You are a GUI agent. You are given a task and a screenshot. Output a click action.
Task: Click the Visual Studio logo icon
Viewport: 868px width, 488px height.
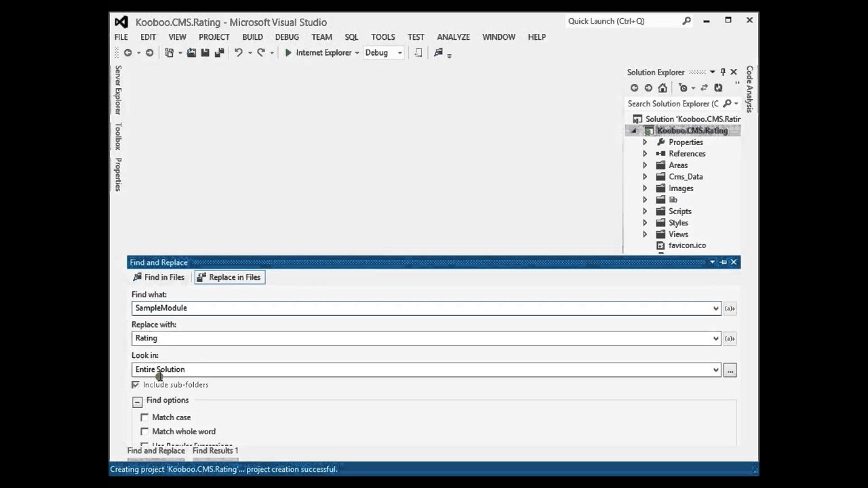[x=121, y=22]
